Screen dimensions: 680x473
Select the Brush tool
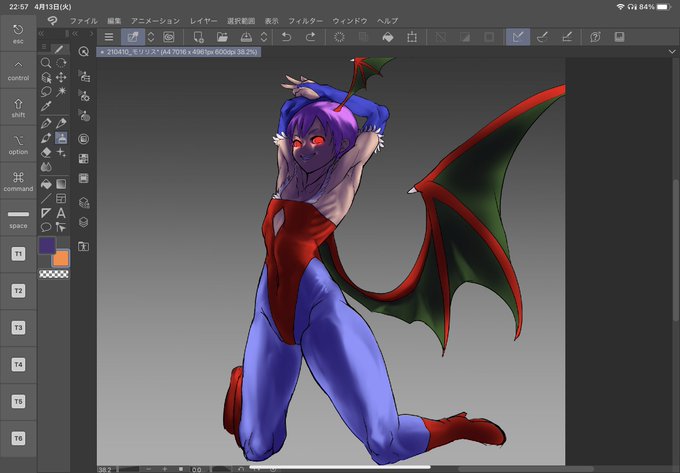[46, 138]
